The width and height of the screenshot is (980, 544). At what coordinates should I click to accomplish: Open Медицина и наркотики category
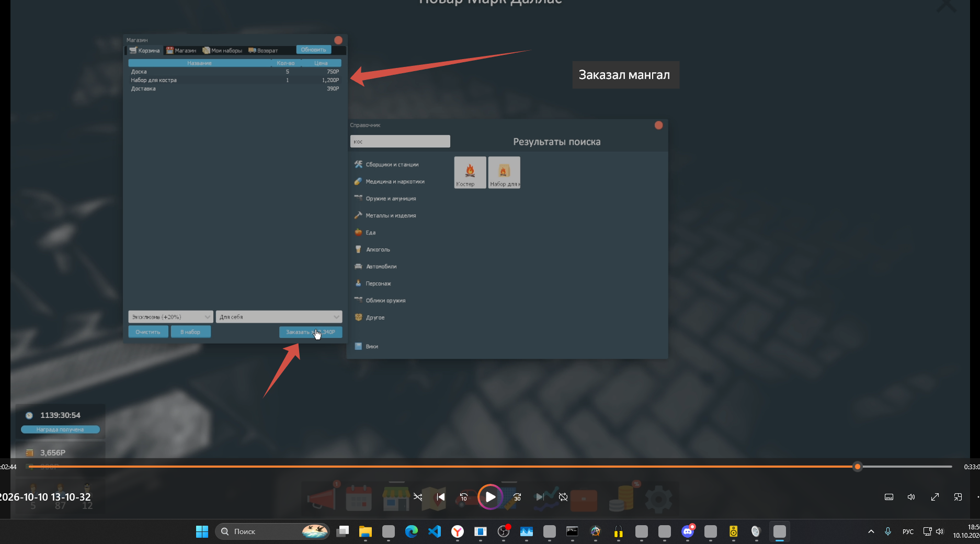[x=395, y=182]
